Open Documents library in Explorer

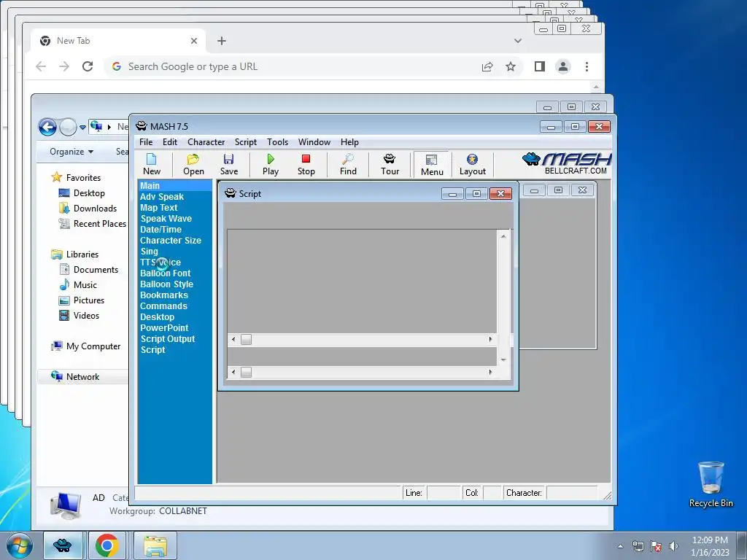pos(88,270)
